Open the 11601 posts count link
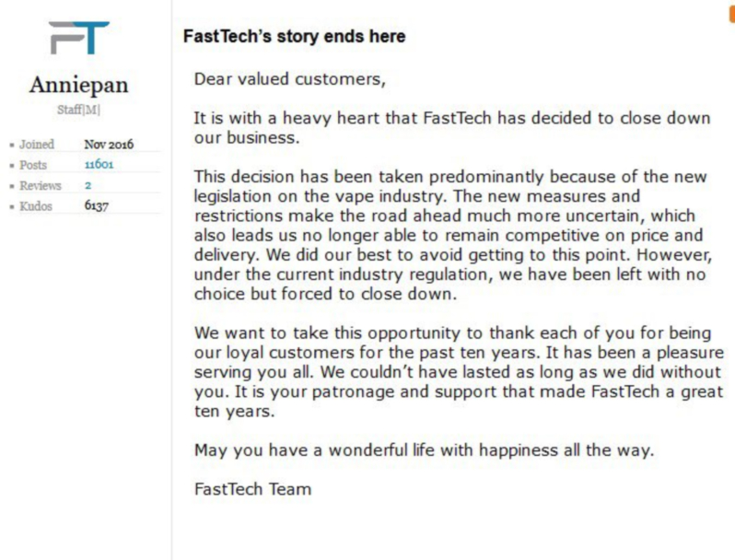 coord(99,164)
